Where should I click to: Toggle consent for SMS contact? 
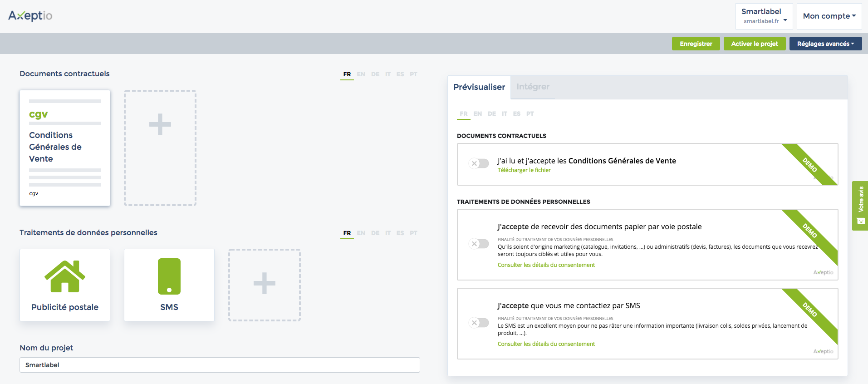pos(479,323)
